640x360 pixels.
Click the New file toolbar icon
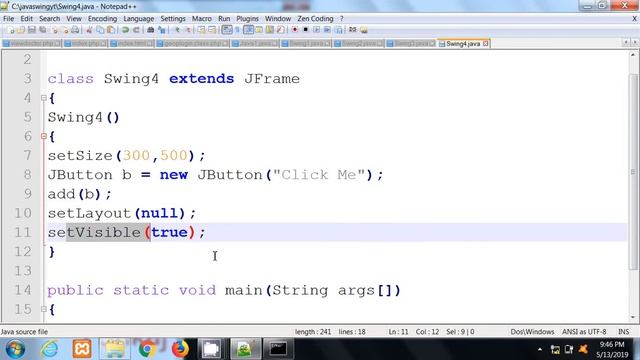click(11, 30)
